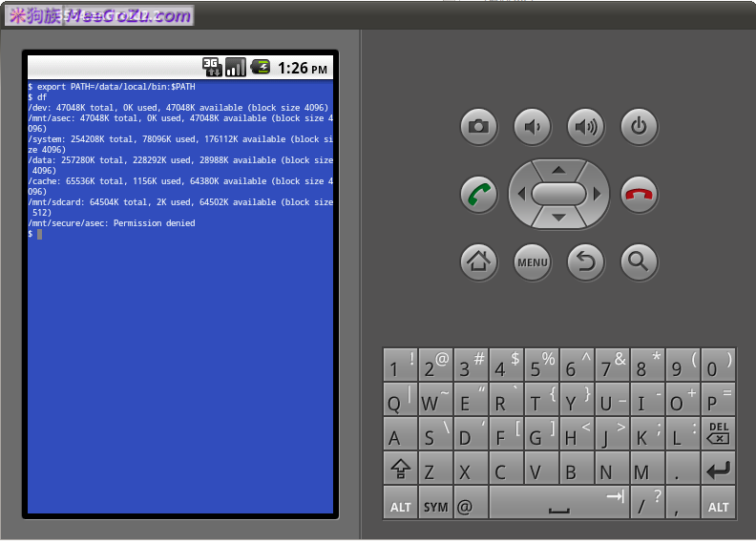This screenshot has height=544, width=756.
Task: Tap the slash question mark key
Action: click(648, 503)
